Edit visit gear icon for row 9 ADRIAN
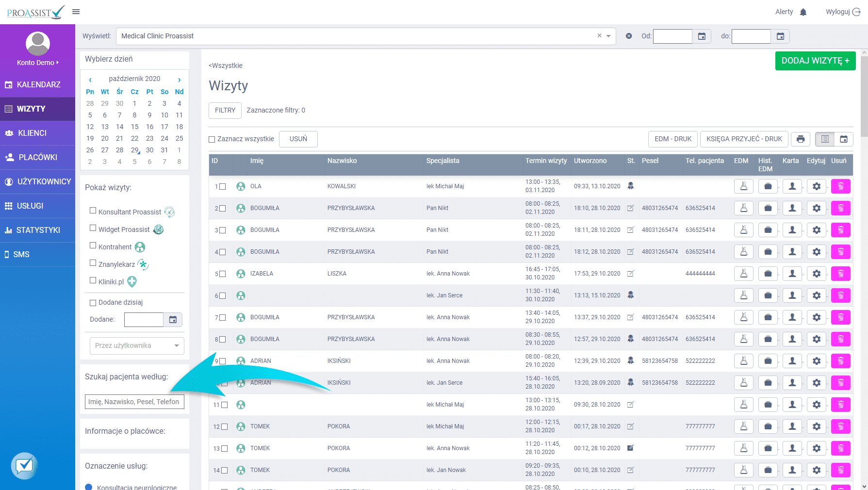The width and height of the screenshot is (868, 490). 817,361
